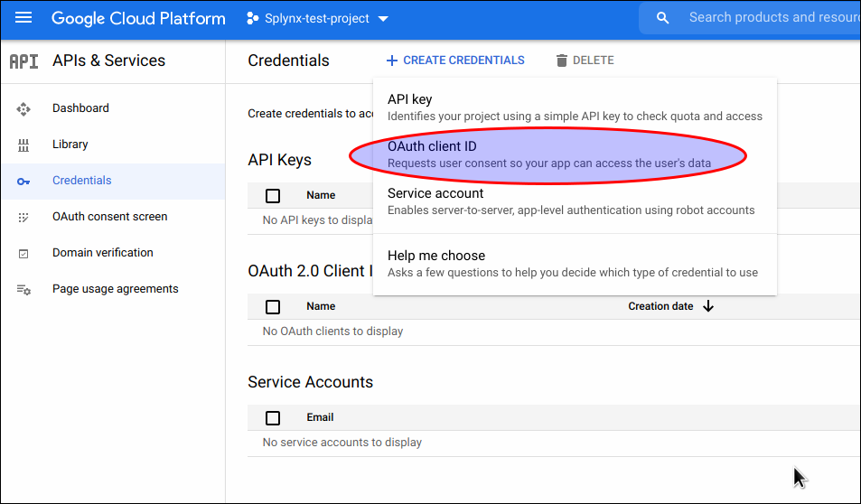Click the Page usage agreements icon

[x=23, y=290]
